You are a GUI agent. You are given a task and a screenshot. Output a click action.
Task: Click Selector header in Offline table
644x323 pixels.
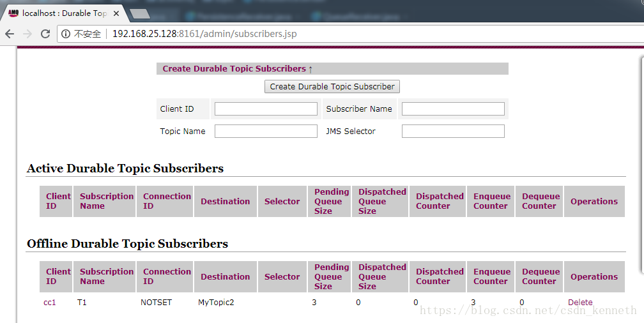(x=282, y=276)
